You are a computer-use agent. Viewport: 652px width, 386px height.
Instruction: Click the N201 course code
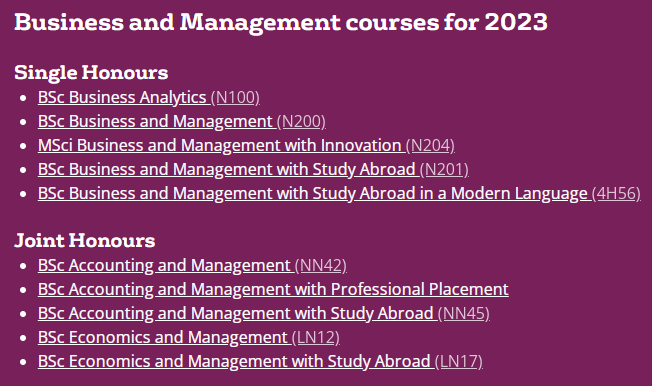tap(445, 170)
